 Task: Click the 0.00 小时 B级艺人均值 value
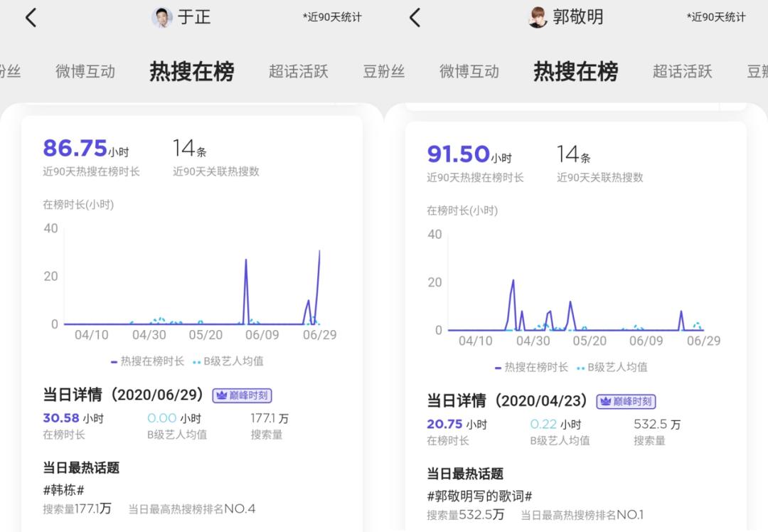pos(174,418)
